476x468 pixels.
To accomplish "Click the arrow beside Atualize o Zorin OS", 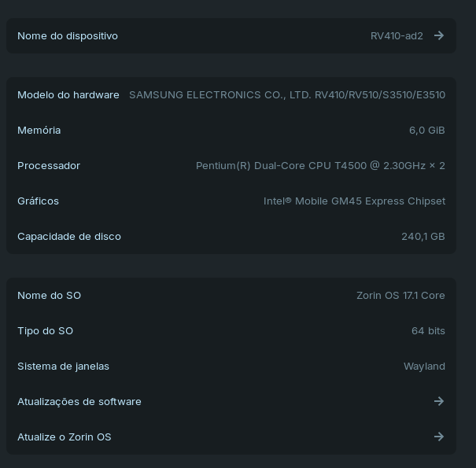I will click(439, 437).
